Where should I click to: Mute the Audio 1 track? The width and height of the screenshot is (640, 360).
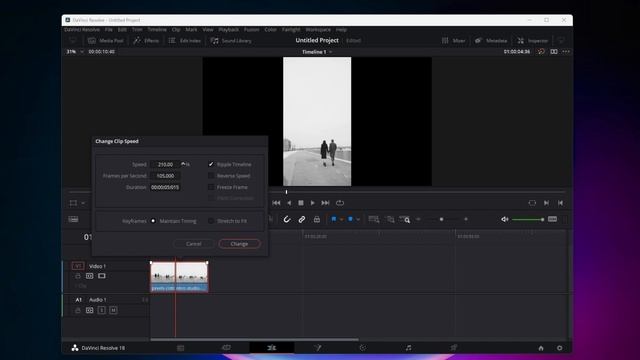coord(113,310)
